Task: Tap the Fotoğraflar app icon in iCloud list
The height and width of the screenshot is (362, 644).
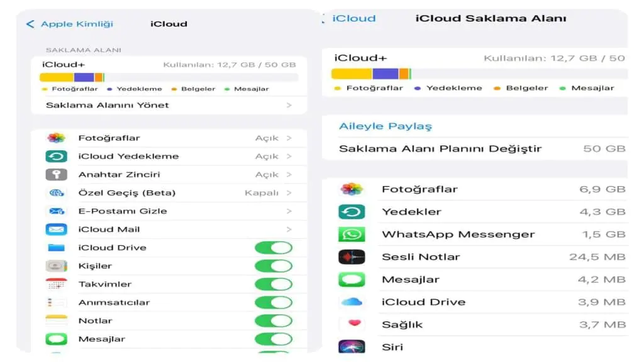Action: click(56, 138)
